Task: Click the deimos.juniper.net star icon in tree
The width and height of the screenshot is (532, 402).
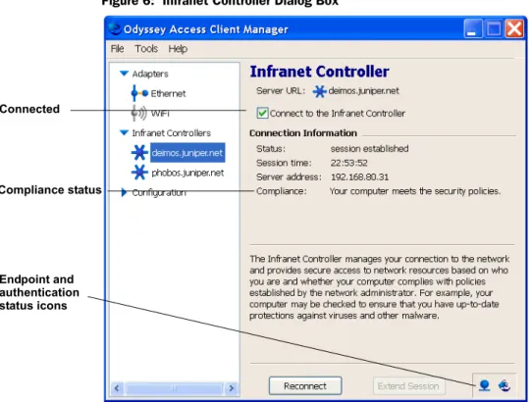Action: click(x=139, y=153)
